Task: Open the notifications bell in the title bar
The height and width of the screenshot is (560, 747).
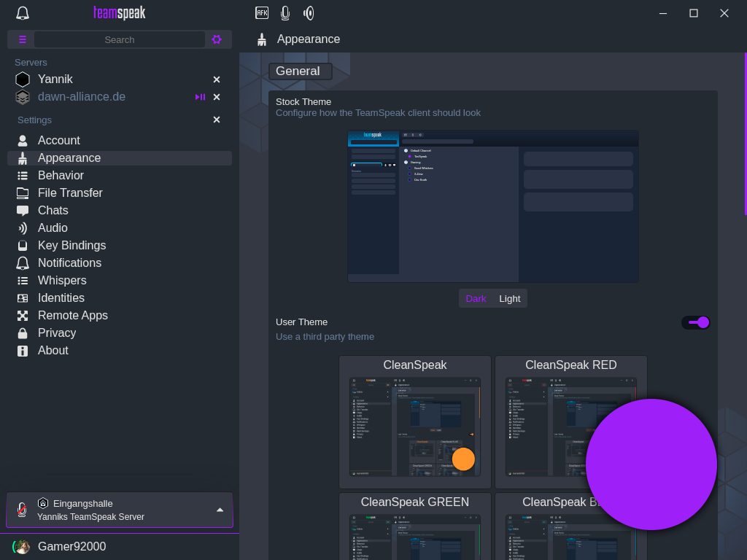Action: [23, 13]
